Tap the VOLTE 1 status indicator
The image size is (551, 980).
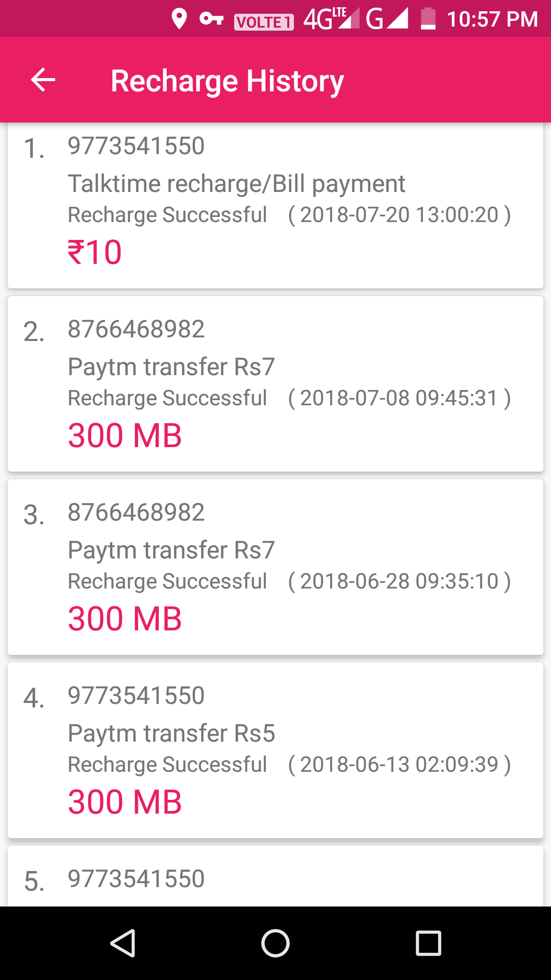tap(264, 22)
